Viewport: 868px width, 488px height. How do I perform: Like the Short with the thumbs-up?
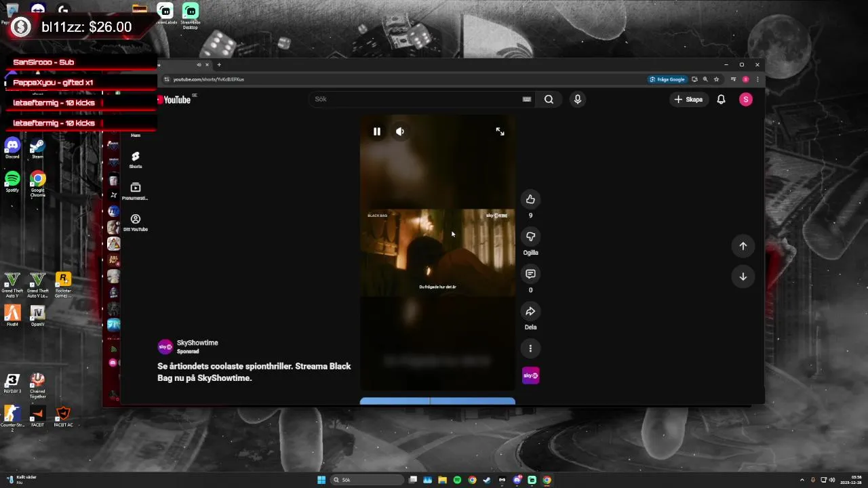click(530, 199)
